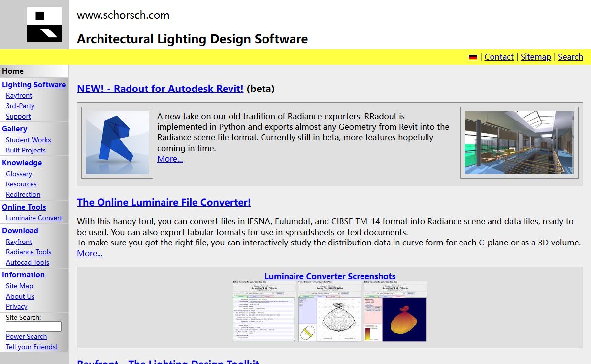This screenshot has width=591, height=364.
Task: Open the Knowledge sidebar section
Action: click(x=22, y=163)
